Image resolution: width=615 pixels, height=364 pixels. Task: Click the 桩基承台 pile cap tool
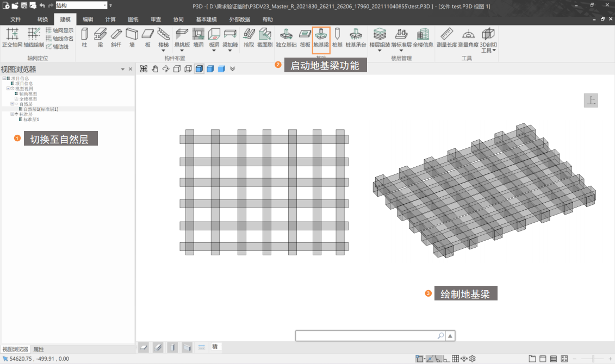click(x=356, y=37)
